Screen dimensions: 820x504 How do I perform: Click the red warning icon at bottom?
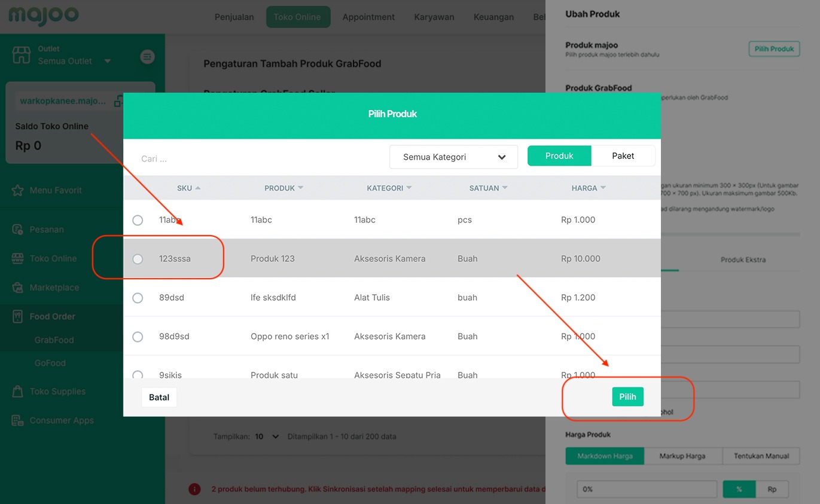click(x=194, y=489)
